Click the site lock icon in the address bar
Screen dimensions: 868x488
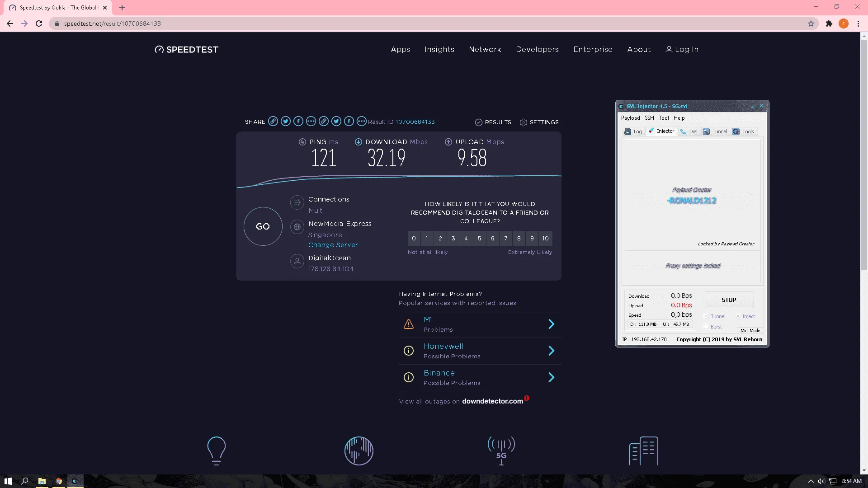point(57,23)
